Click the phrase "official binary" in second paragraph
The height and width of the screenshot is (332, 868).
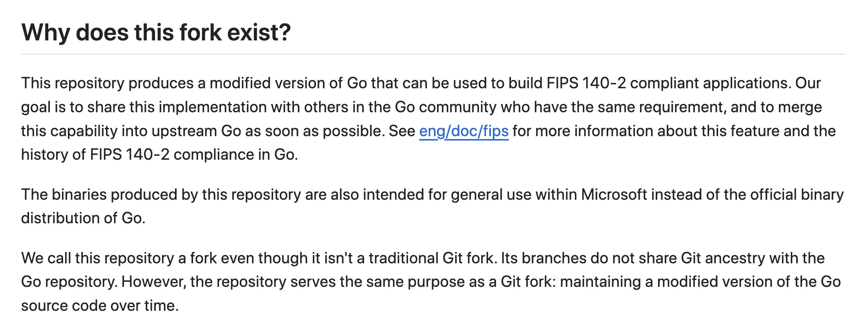pyautogui.click(x=797, y=195)
